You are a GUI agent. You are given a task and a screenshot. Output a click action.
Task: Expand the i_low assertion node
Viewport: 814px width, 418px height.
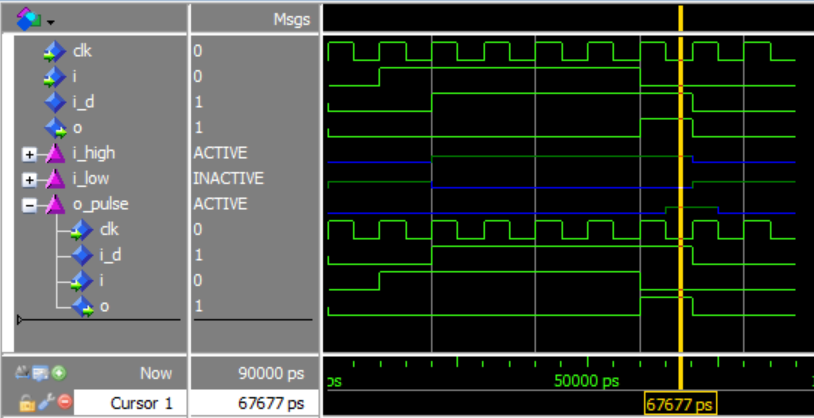[29, 180]
